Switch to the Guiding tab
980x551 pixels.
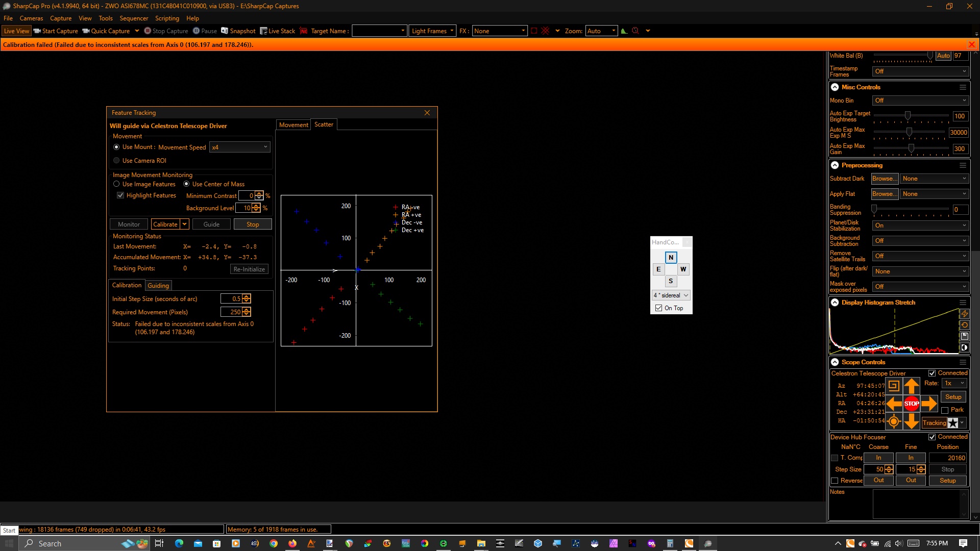[158, 286]
